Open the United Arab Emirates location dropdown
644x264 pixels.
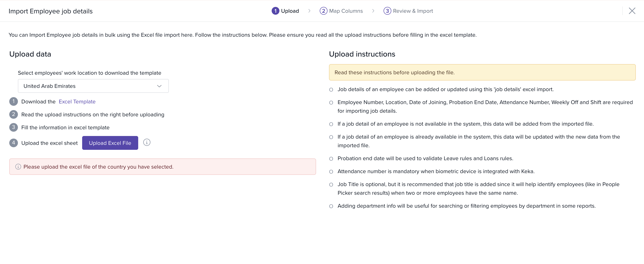point(93,86)
